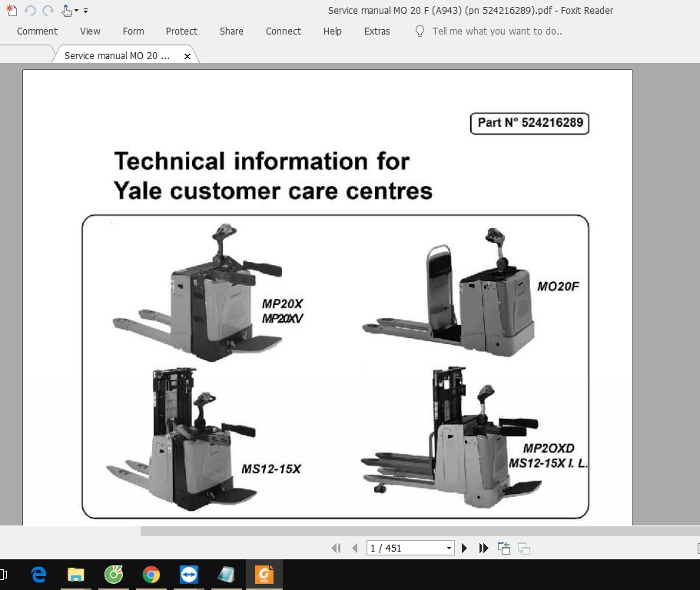This screenshot has width=700, height=590.
Task: Click the Redo icon
Action: [x=48, y=11]
